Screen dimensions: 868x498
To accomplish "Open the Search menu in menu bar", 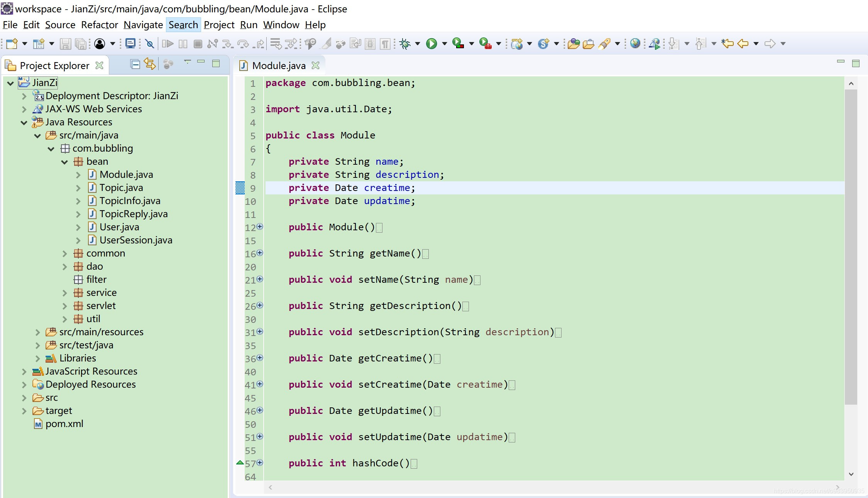I will coord(183,24).
